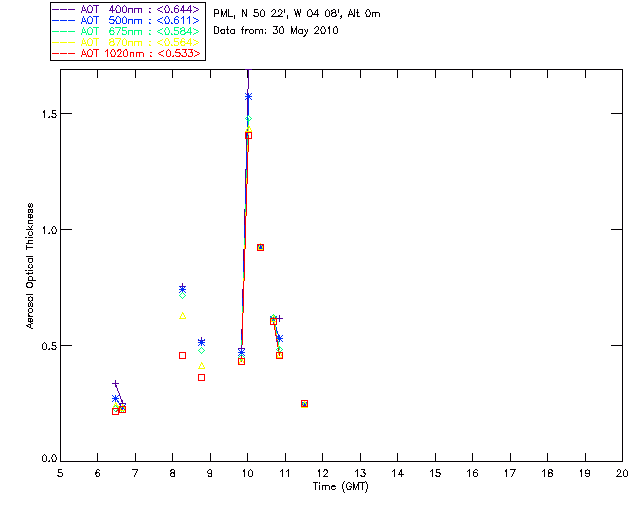Select the purple dashed line sample in the legend
640x512 pixels.
point(64,9)
